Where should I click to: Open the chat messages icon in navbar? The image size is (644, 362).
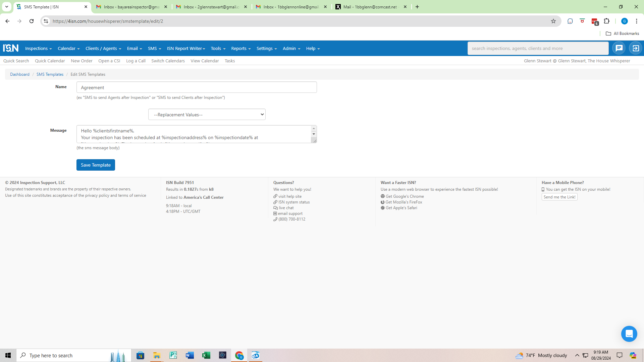[x=619, y=48]
